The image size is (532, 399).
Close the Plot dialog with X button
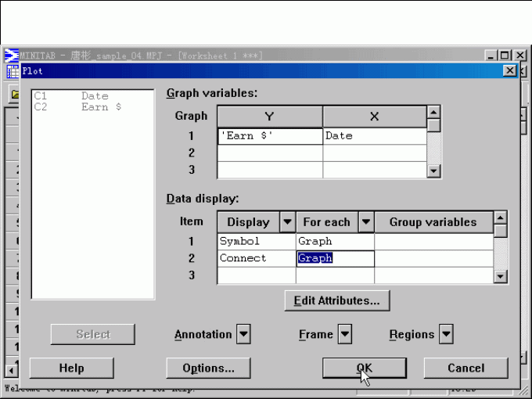point(510,70)
